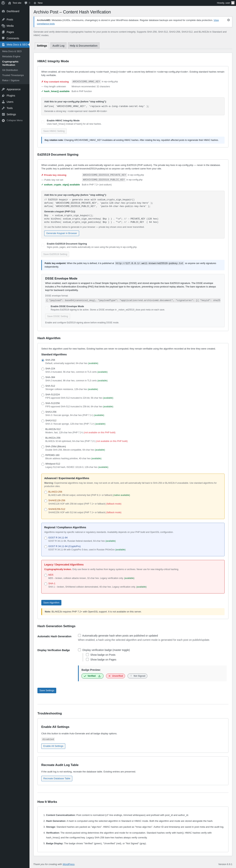Click the Plugins plug icon
Image resolution: width=236 pixels, height=868 pixels.
(3, 96)
